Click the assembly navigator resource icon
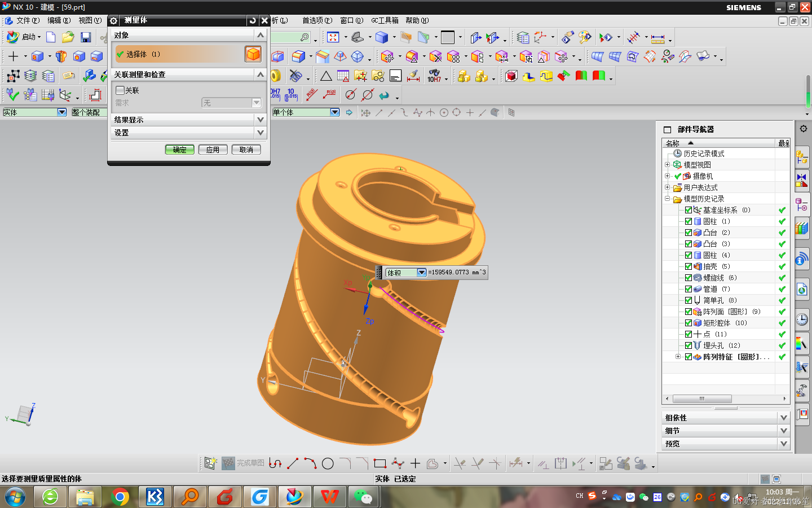The height and width of the screenshot is (508, 812). tap(802, 157)
